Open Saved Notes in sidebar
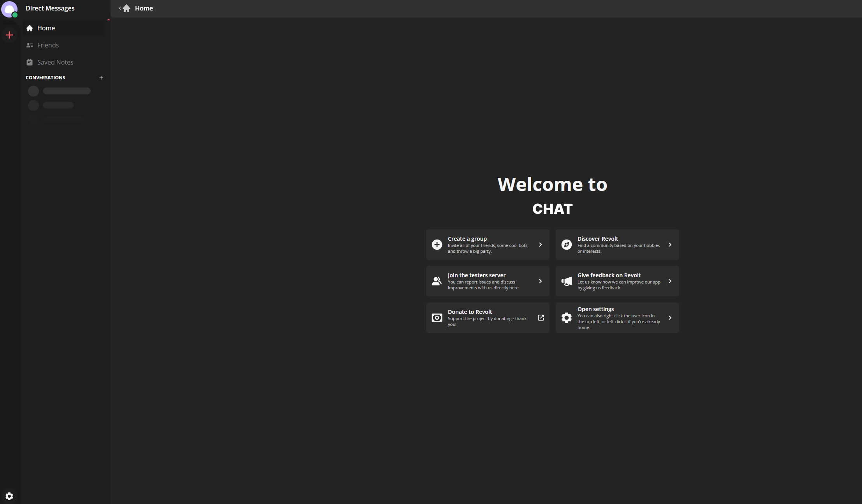 pyautogui.click(x=55, y=62)
